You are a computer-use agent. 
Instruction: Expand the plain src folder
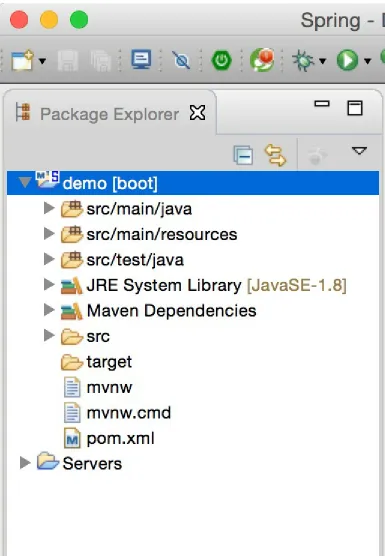[x=49, y=335]
